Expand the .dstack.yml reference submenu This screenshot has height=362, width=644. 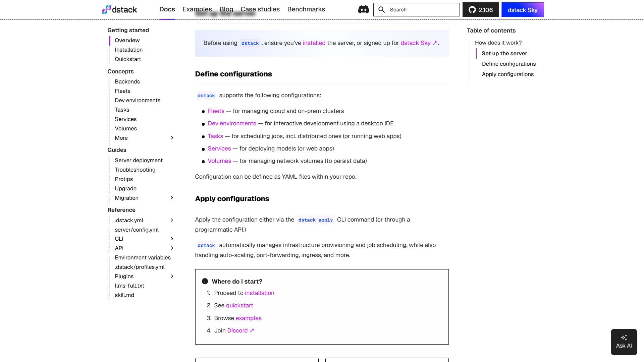(x=172, y=220)
